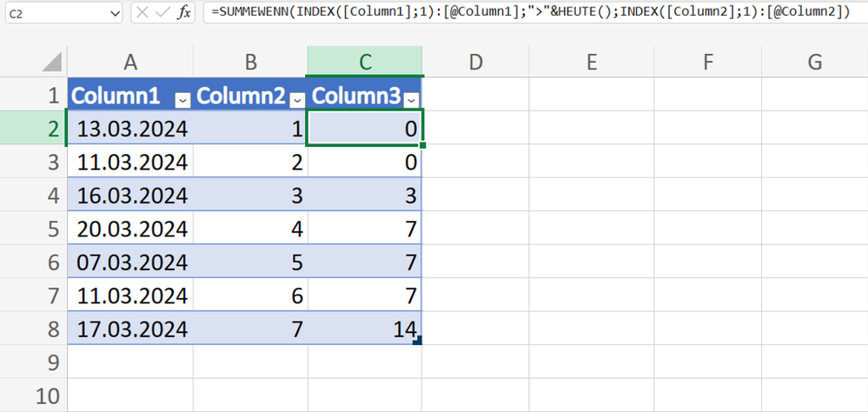Select cell with date 16.03.2024
Viewport: 868px width, 412px height.
point(130,195)
